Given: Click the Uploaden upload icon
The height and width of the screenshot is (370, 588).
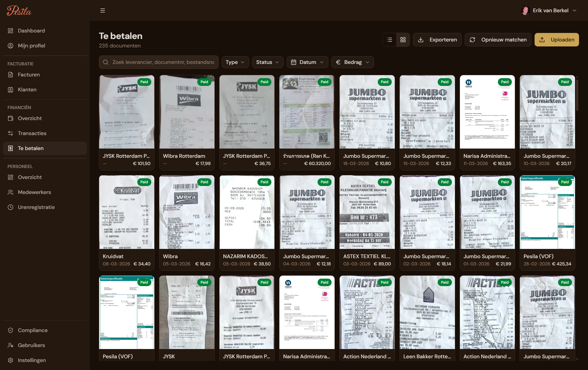Looking at the screenshot, I should [542, 39].
